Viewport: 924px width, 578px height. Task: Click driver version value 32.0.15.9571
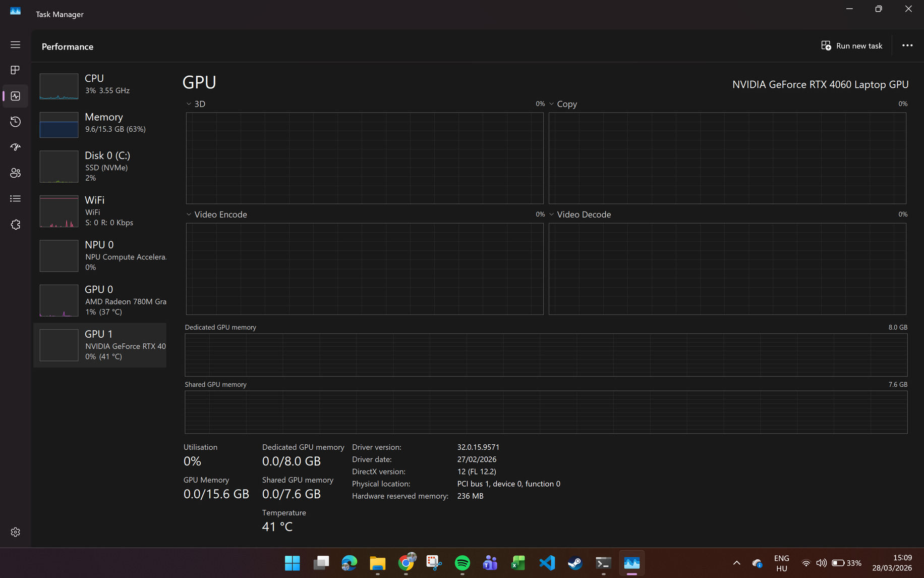tap(478, 447)
